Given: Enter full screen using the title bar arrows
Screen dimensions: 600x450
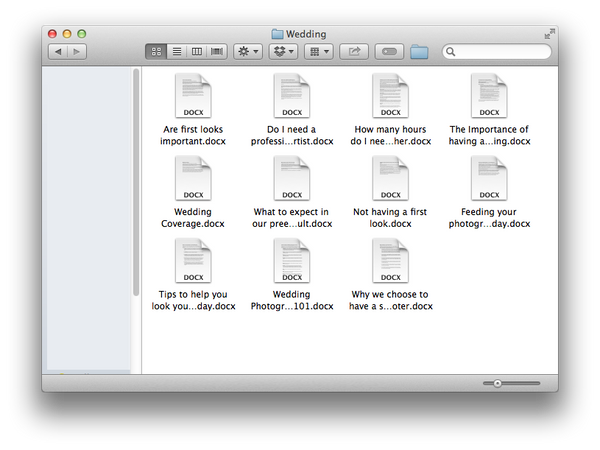Looking at the screenshot, I should (x=548, y=33).
